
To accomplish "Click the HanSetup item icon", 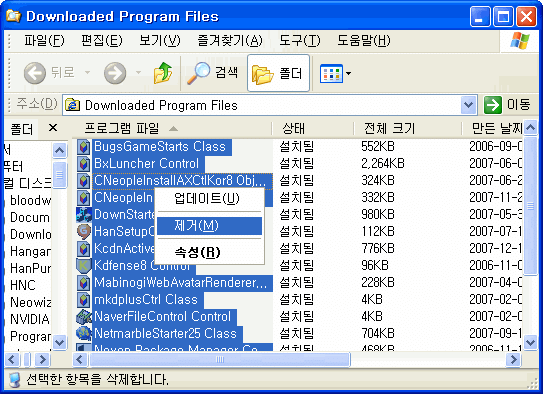I will (x=83, y=231).
